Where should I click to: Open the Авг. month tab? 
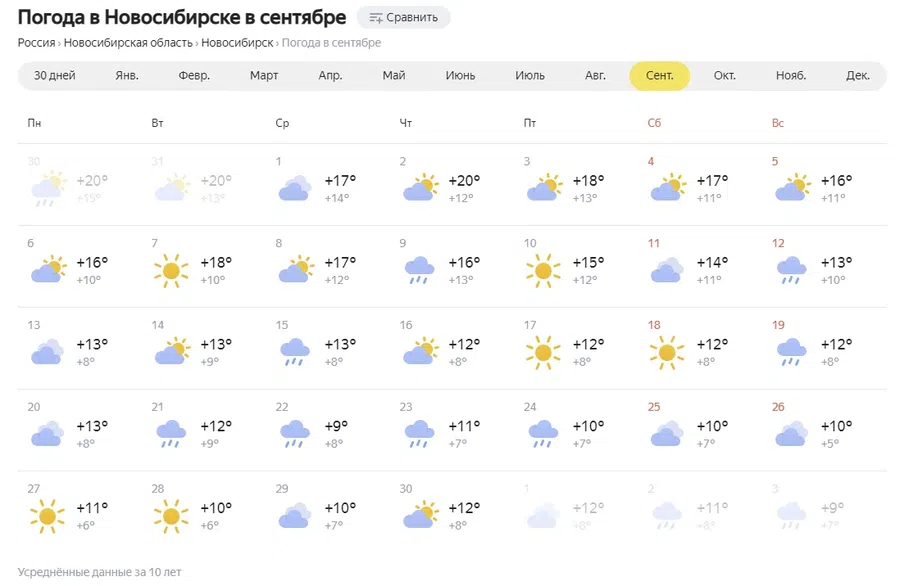click(x=595, y=75)
